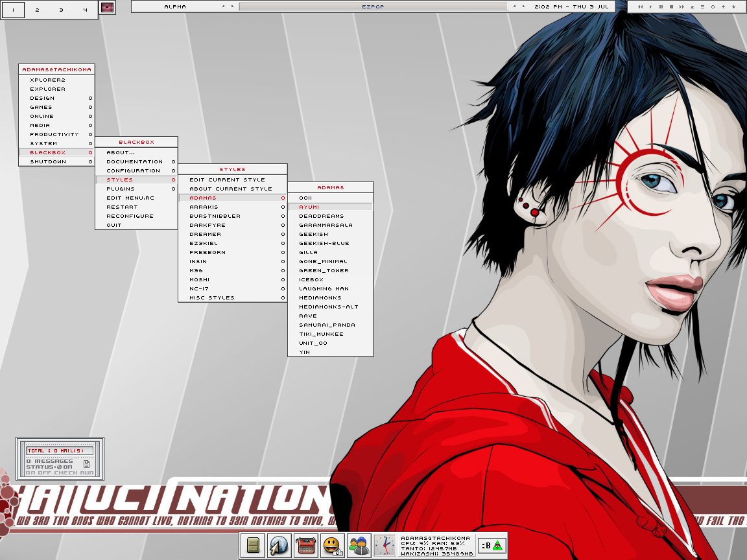Apply the Yin style
The image size is (747, 560).
click(331, 352)
